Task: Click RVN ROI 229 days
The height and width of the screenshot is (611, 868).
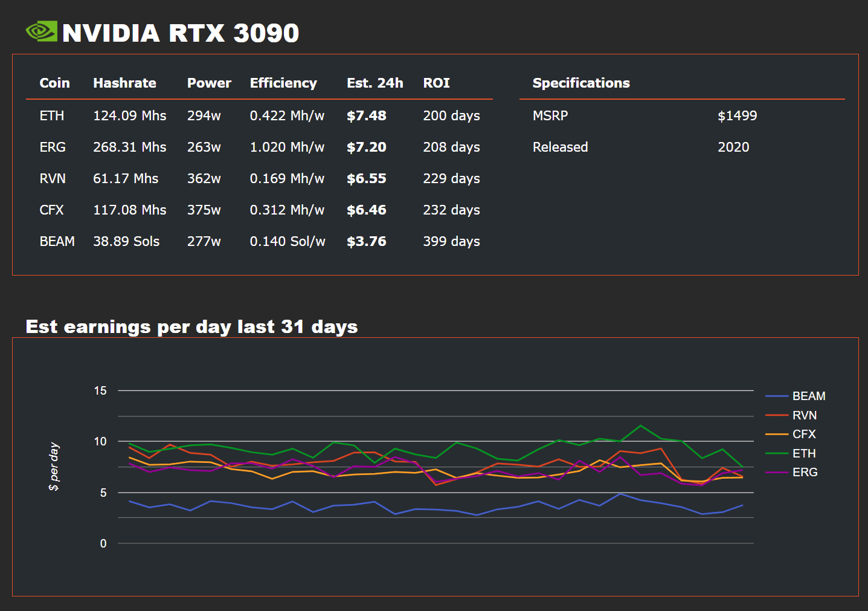Action: pyautogui.click(x=452, y=178)
